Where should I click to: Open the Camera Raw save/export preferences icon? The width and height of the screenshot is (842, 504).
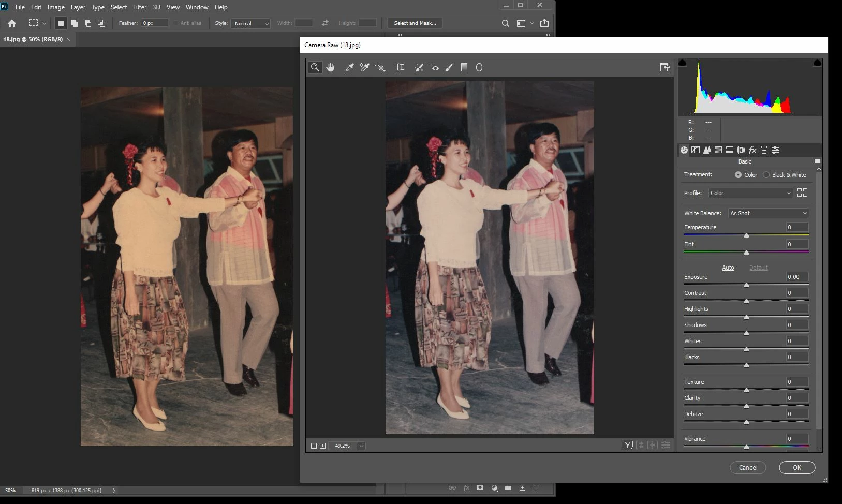pyautogui.click(x=665, y=67)
